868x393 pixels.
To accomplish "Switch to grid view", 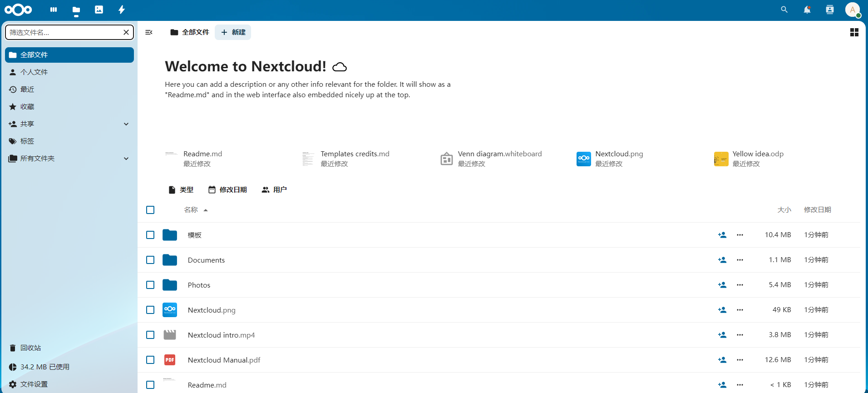I will 854,32.
